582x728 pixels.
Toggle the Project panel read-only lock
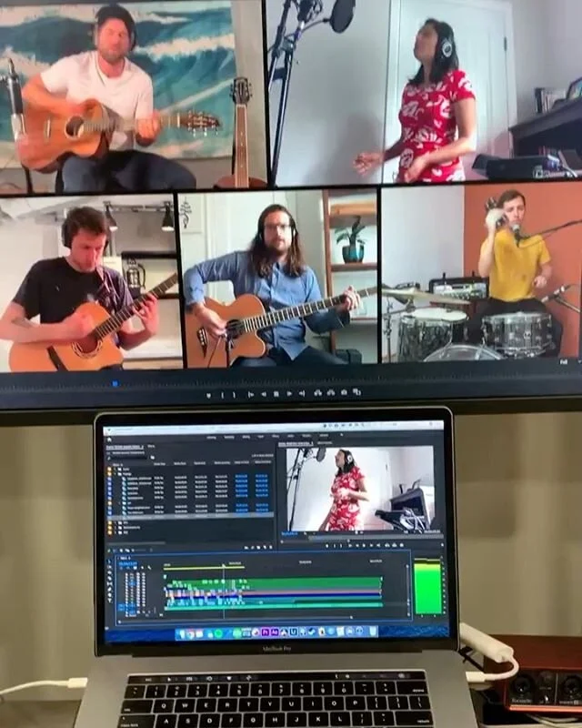click(108, 551)
